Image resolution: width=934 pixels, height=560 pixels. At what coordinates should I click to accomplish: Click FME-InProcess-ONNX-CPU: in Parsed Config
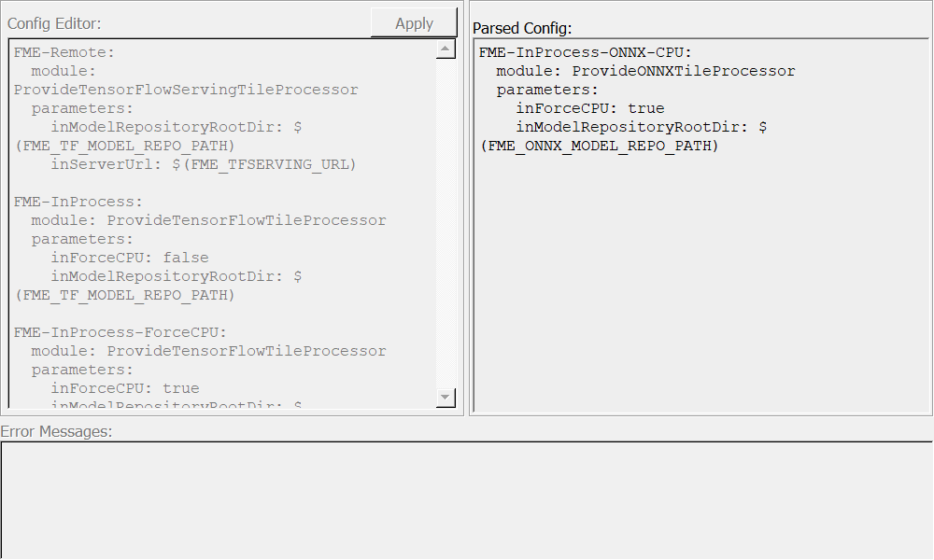click(x=586, y=52)
